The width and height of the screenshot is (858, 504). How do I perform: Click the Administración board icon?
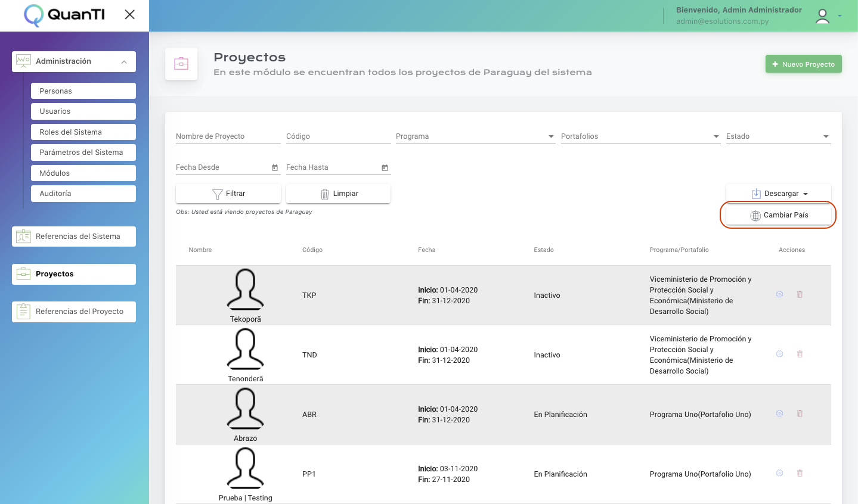[x=23, y=61]
